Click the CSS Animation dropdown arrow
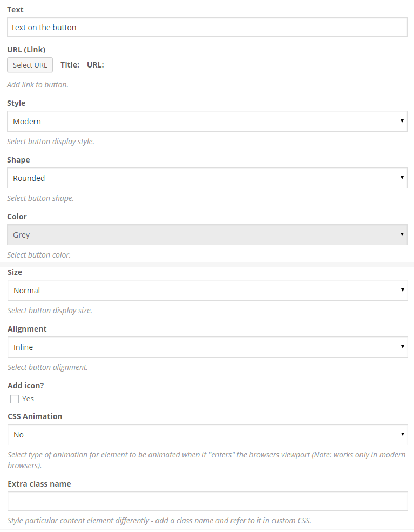414x532 pixels. tap(403, 434)
